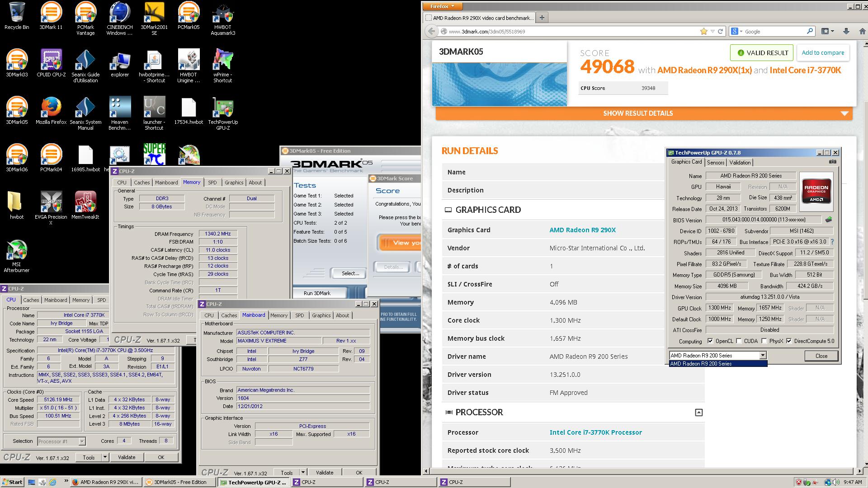Expand SHOW RESULT DETAILS arrow

(844, 113)
